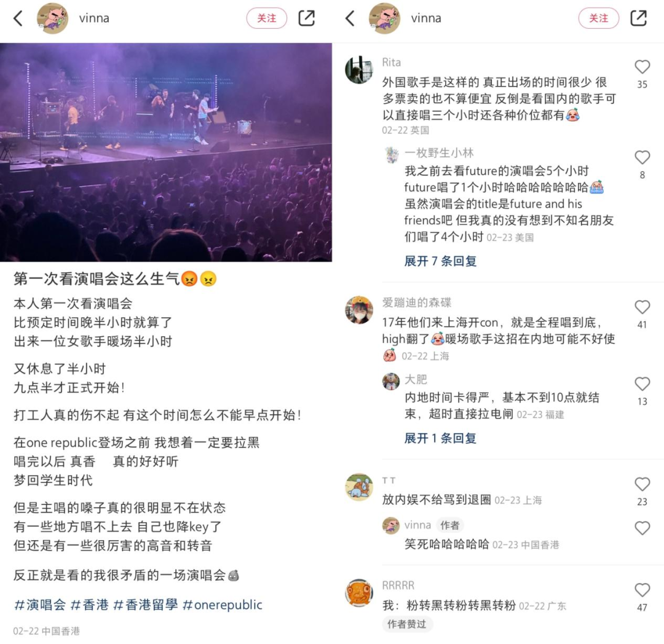Open vinna's avatar in right header
Screen dimensions: 664x644
tap(384, 18)
